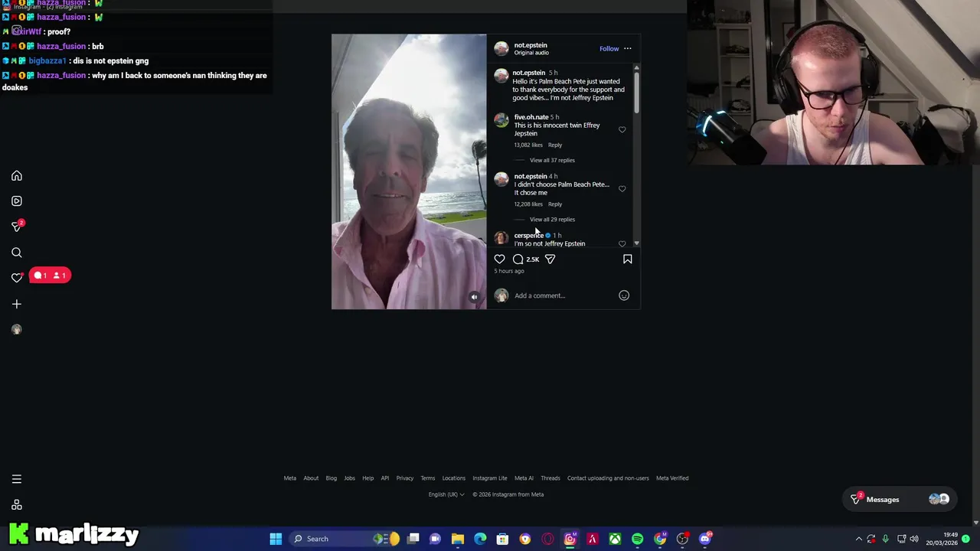The width and height of the screenshot is (980, 551).
Task: Click the Create plus icon in sidebar
Action: (x=16, y=304)
